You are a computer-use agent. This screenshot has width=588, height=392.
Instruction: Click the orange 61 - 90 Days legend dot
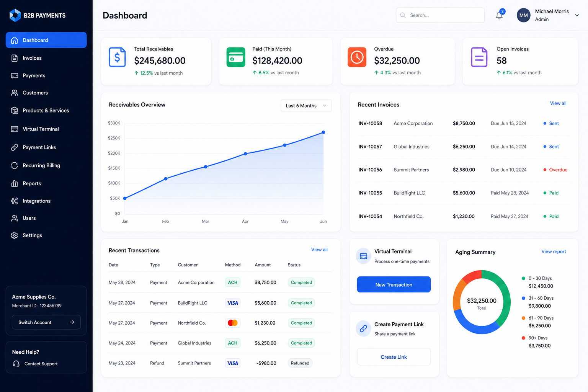click(x=523, y=318)
